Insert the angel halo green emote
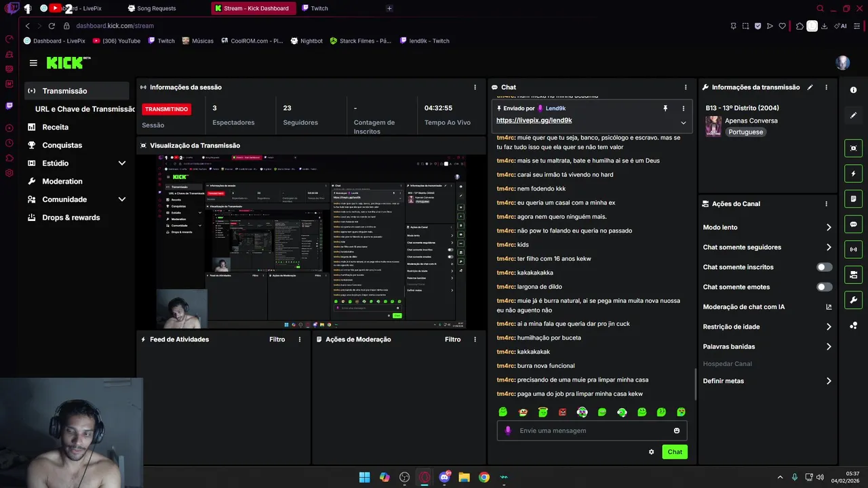 [542, 412]
